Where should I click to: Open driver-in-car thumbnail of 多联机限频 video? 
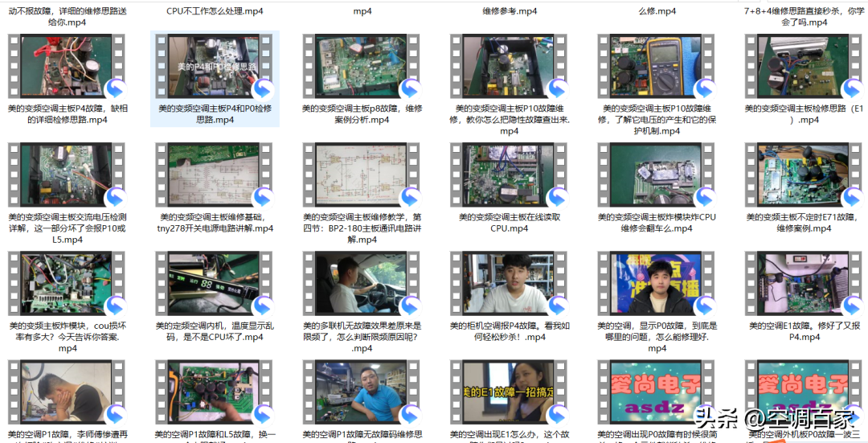(x=362, y=284)
